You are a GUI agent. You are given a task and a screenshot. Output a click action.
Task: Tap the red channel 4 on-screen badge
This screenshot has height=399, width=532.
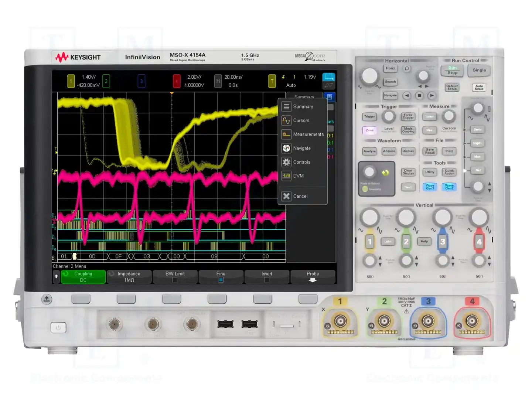tap(177, 81)
